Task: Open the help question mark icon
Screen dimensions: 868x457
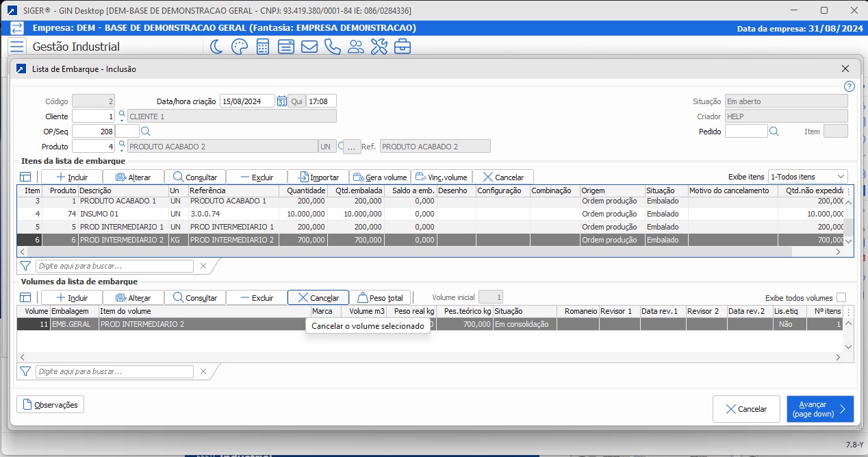Action: (849, 86)
